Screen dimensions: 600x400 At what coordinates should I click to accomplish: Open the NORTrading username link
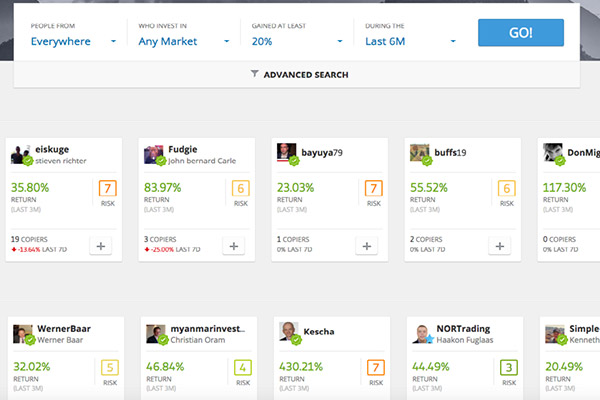coord(463,329)
